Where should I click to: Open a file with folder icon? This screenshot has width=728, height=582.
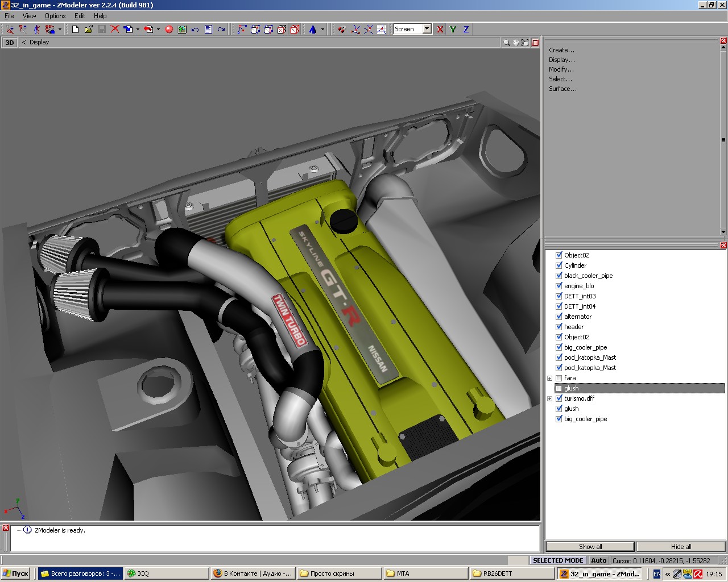pyautogui.click(x=89, y=29)
